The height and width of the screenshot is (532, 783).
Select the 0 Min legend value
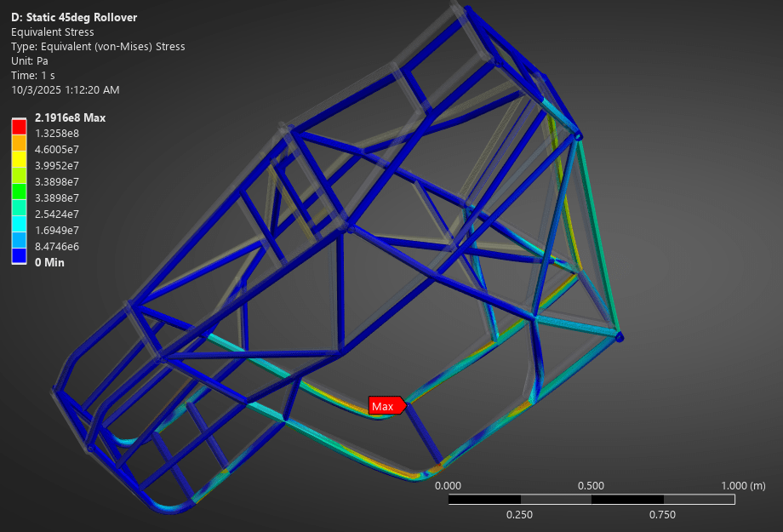[49, 262]
